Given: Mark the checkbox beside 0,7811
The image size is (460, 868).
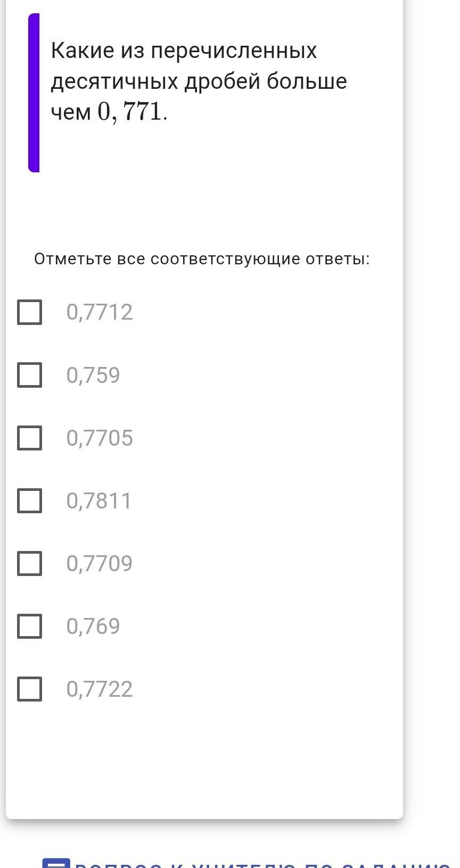Looking at the screenshot, I should click(30, 500).
